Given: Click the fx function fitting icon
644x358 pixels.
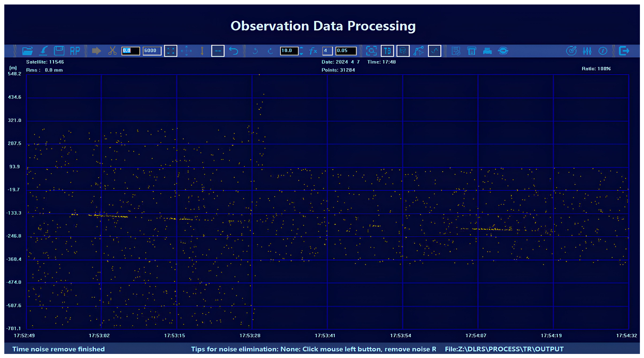Looking at the screenshot, I should tap(313, 51).
